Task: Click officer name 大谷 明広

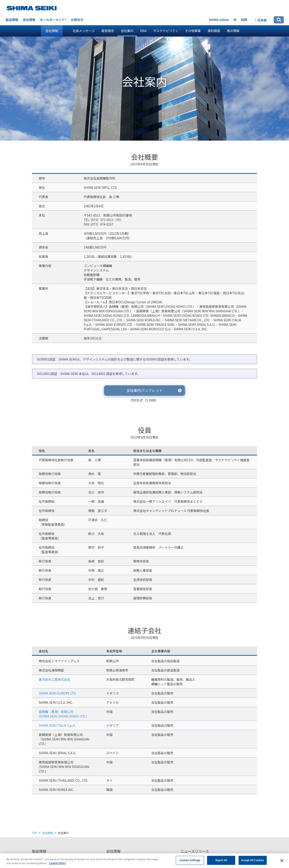Action: tap(96, 483)
